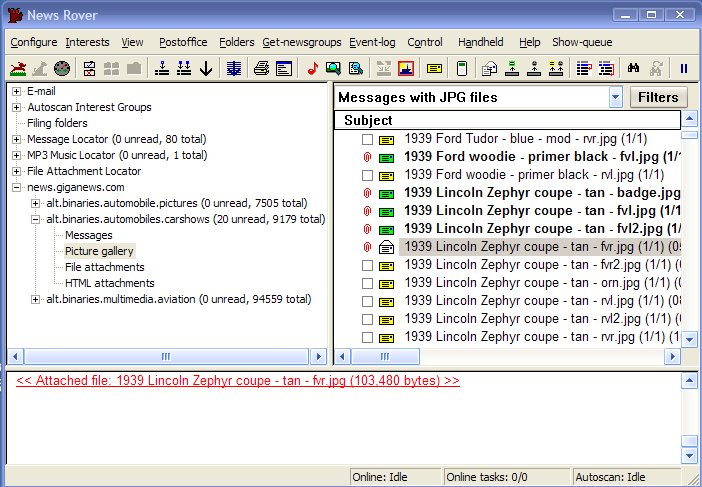This screenshot has width=702, height=487.
Task: Open the Get-newsgroups menu
Action: pyautogui.click(x=302, y=43)
